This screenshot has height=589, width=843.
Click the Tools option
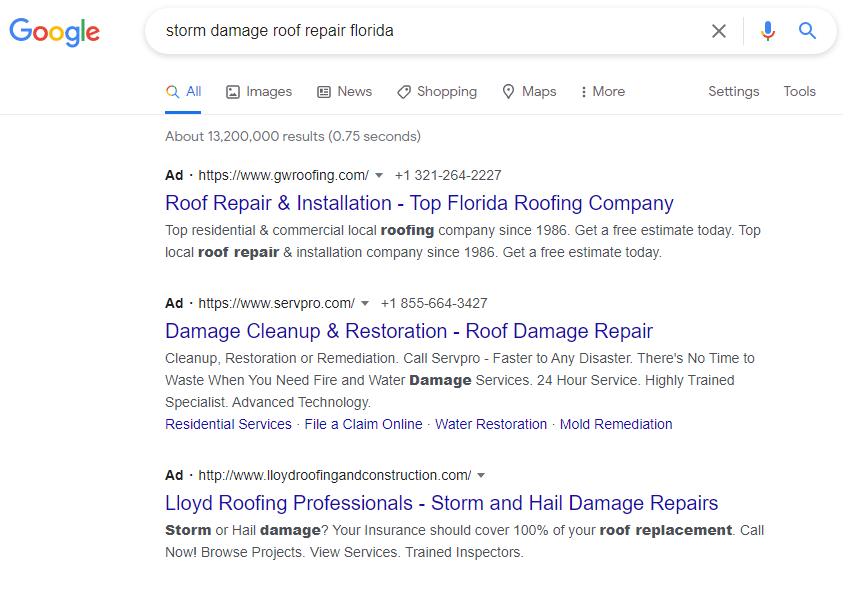tap(799, 91)
